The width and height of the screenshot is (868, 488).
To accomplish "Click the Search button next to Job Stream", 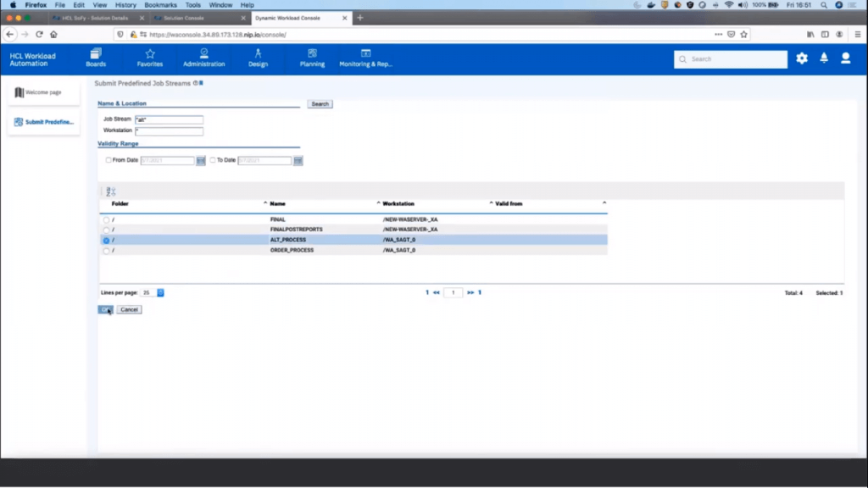I will tap(320, 103).
